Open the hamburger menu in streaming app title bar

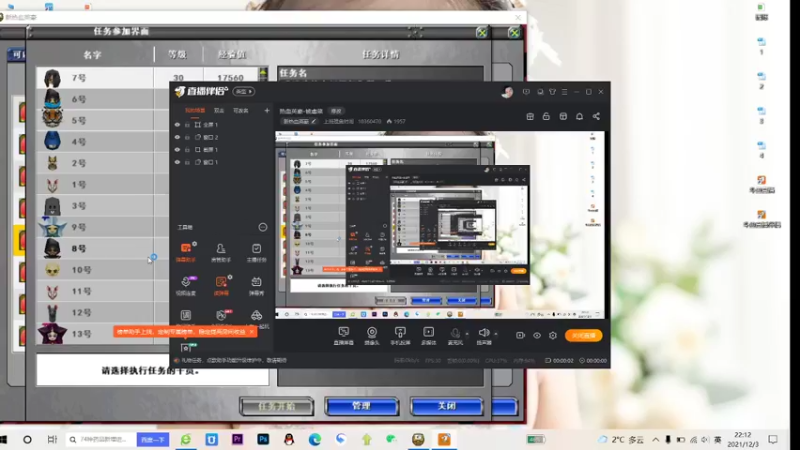[564, 92]
